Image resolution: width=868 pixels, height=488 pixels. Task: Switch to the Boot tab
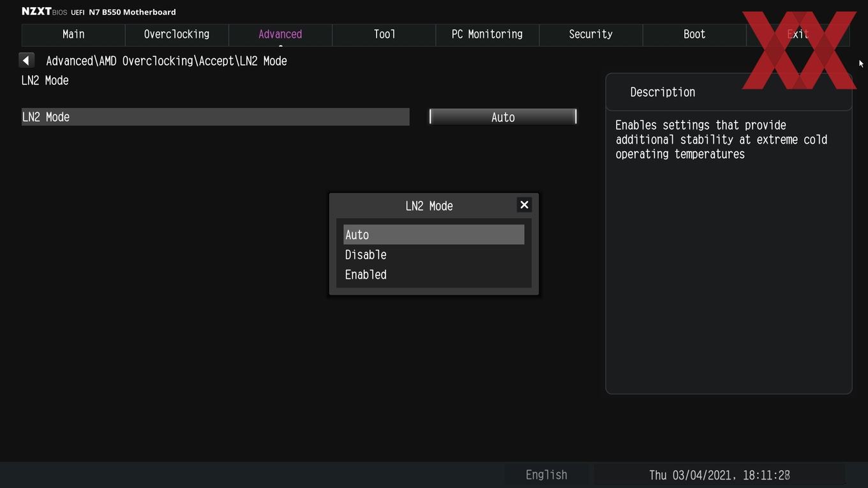(x=694, y=34)
